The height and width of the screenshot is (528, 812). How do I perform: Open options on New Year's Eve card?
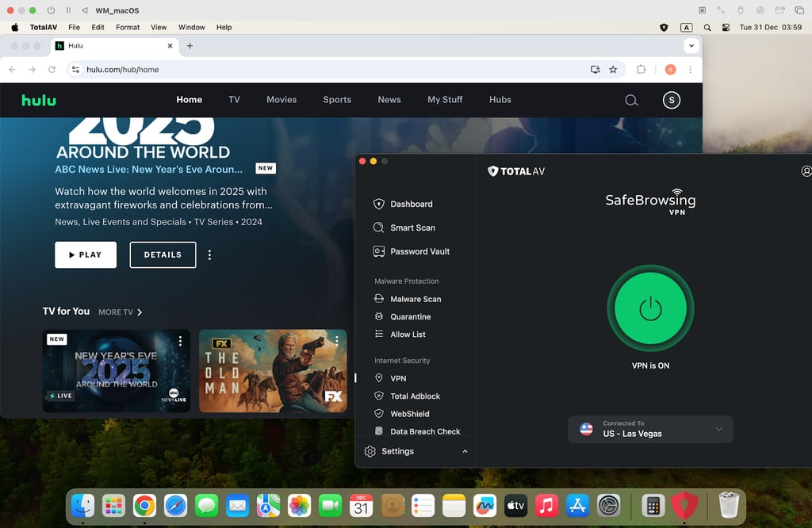180,341
